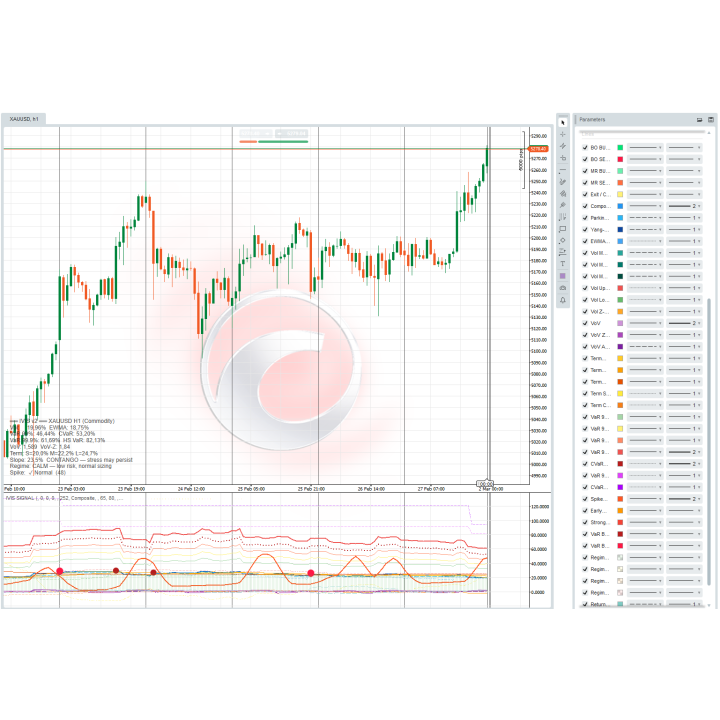Select the horizontal line with marker tool
Screen dimensions: 720x720
562,158
